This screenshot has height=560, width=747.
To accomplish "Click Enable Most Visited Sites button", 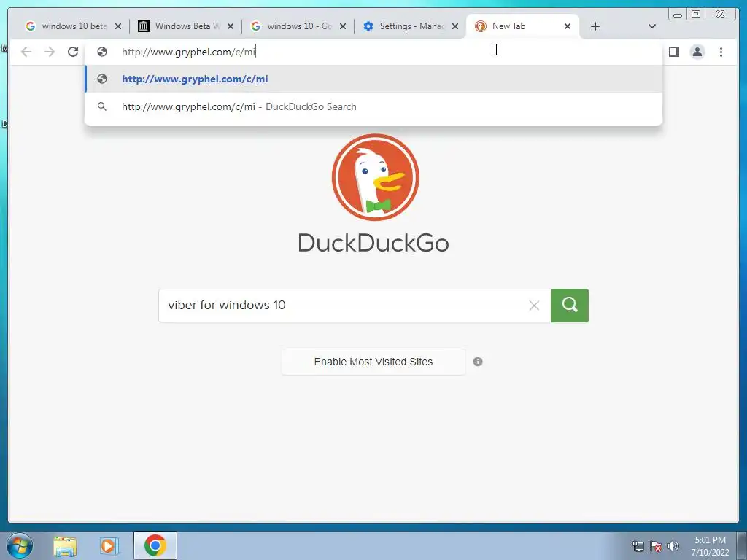I will click(x=373, y=362).
